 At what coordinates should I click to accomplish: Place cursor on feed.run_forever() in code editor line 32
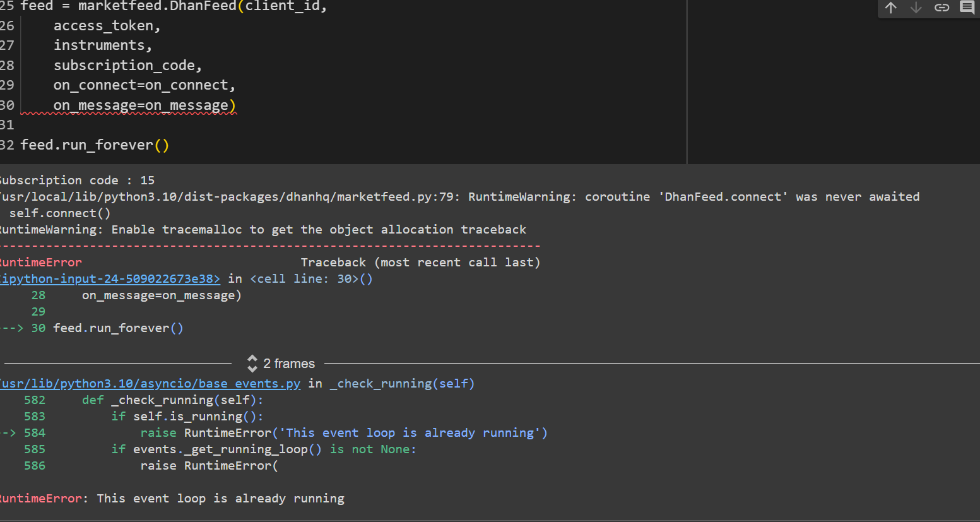coord(95,145)
